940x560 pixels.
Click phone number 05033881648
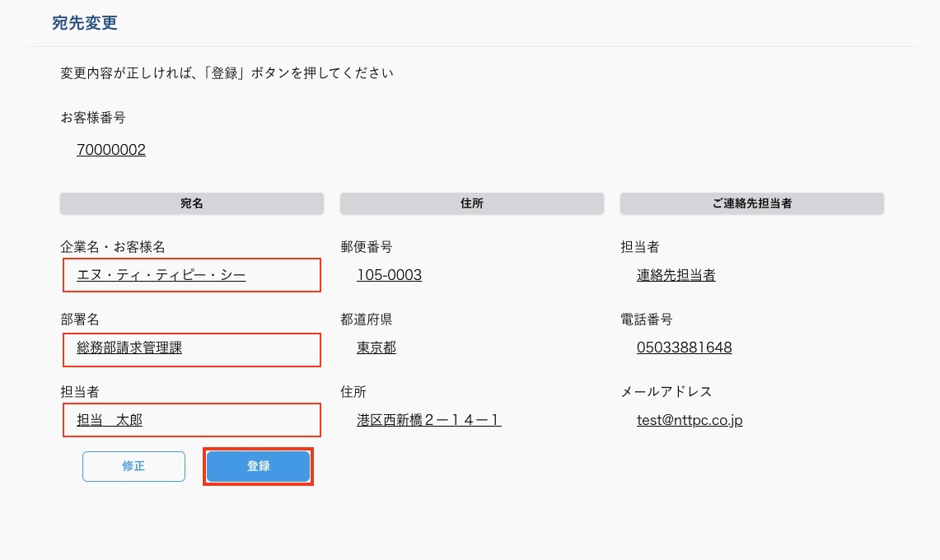click(684, 348)
